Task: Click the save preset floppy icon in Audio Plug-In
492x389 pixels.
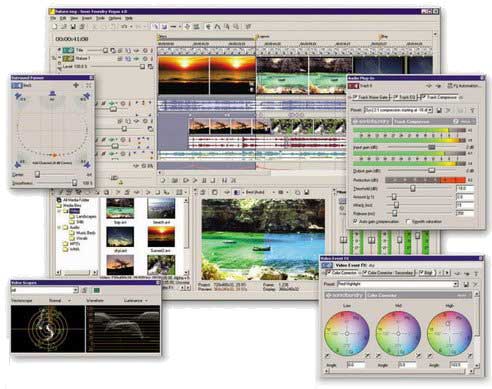Action: 439,110
